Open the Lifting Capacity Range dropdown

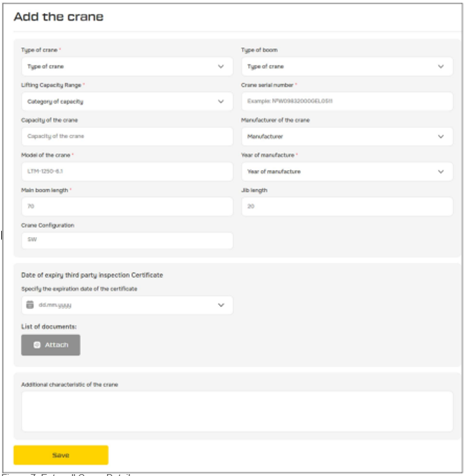[x=126, y=101]
